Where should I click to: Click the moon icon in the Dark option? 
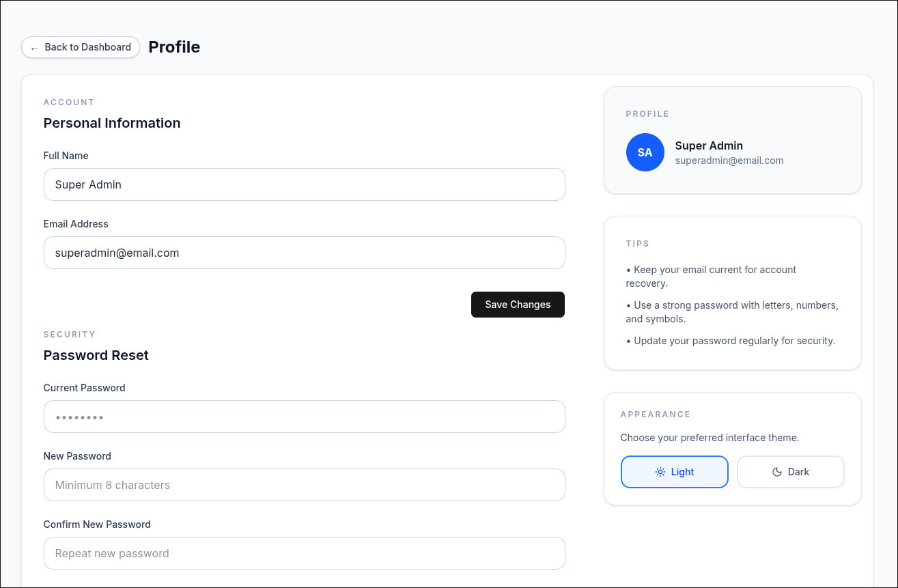point(776,472)
